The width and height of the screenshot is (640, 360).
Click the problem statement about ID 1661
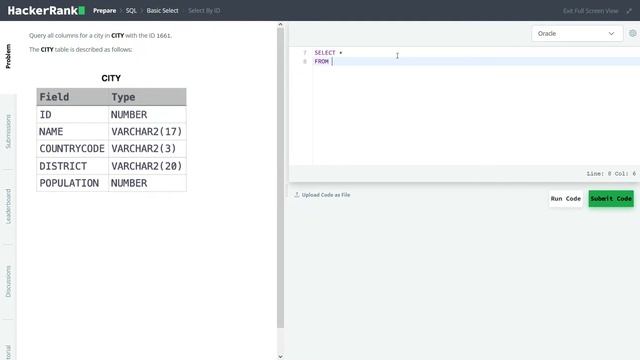pyautogui.click(x=100, y=36)
